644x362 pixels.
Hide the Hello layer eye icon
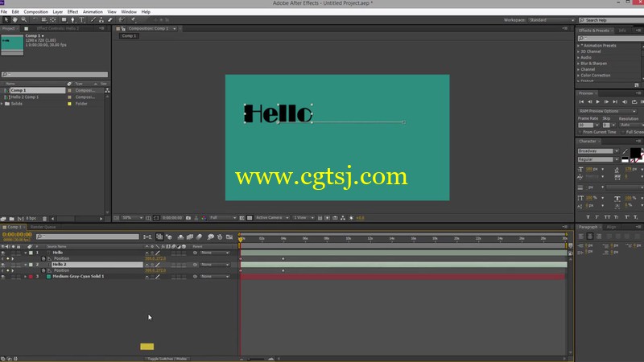[3, 253]
